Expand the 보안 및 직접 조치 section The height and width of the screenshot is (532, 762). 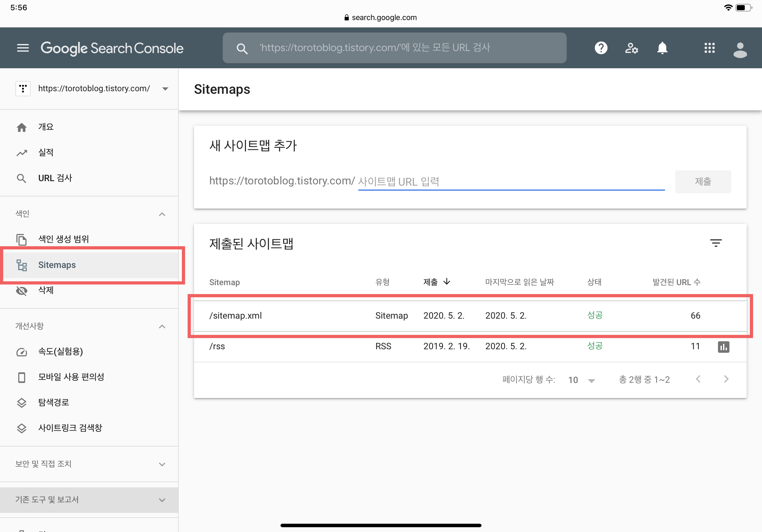pyautogui.click(x=162, y=464)
